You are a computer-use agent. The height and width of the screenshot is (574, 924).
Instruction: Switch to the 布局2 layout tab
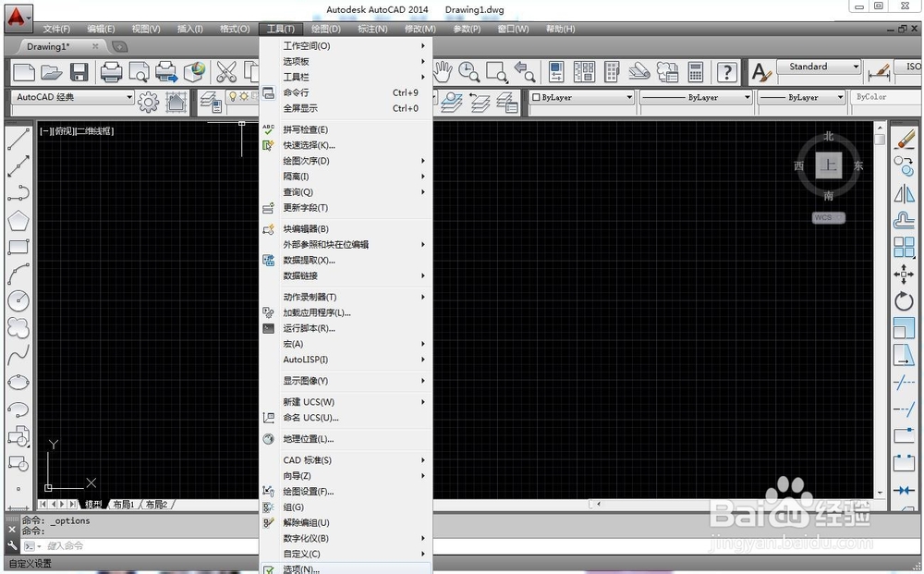point(157,504)
